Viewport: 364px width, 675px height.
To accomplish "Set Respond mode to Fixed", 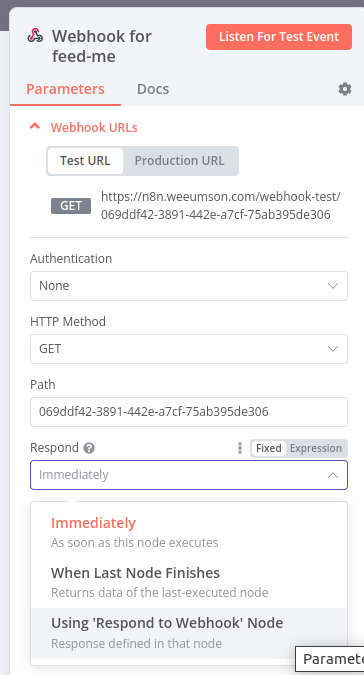I will click(x=268, y=448).
